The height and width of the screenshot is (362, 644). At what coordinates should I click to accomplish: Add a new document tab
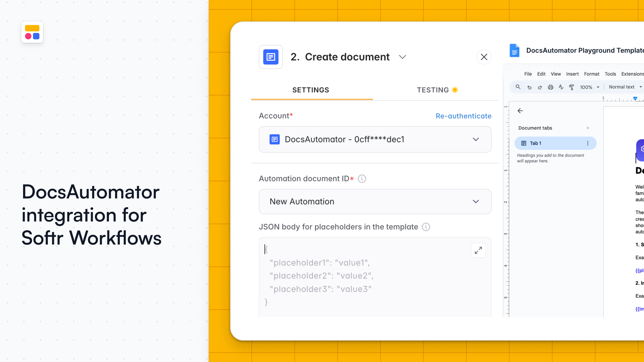(588, 128)
